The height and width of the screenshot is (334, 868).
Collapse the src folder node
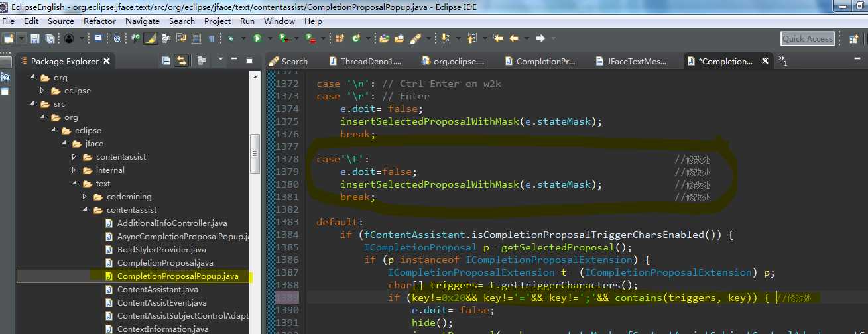click(32, 104)
